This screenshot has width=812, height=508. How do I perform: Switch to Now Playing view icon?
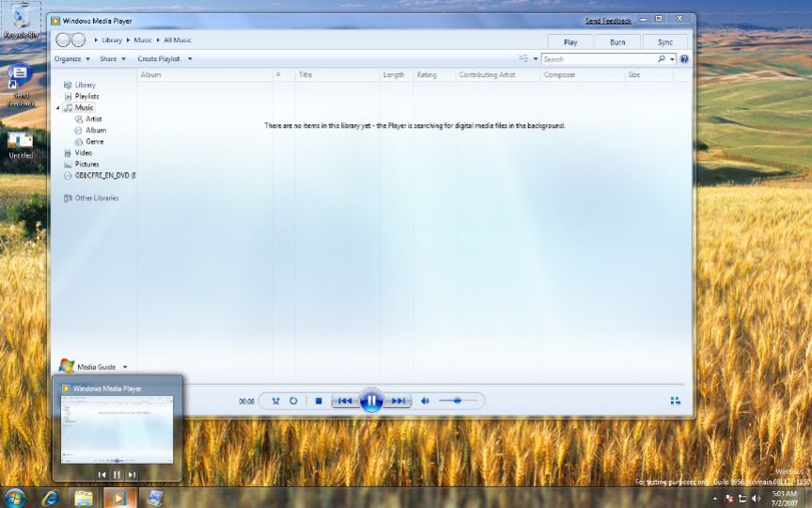point(676,401)
